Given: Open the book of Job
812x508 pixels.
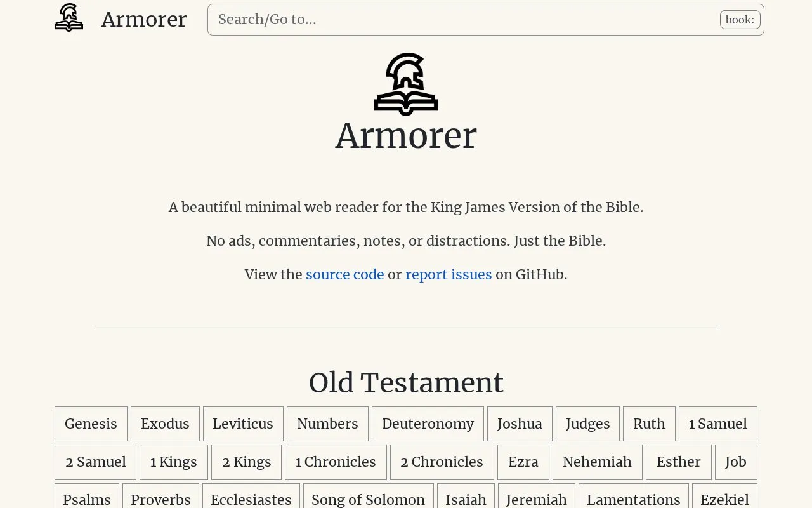Looking at the screenshot, I should tap(736, 462).
